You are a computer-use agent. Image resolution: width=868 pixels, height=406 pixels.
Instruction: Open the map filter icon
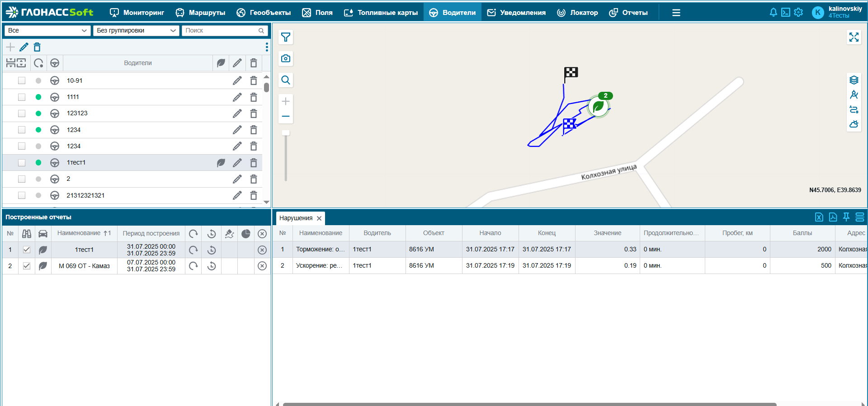click(x=286, y=37)
